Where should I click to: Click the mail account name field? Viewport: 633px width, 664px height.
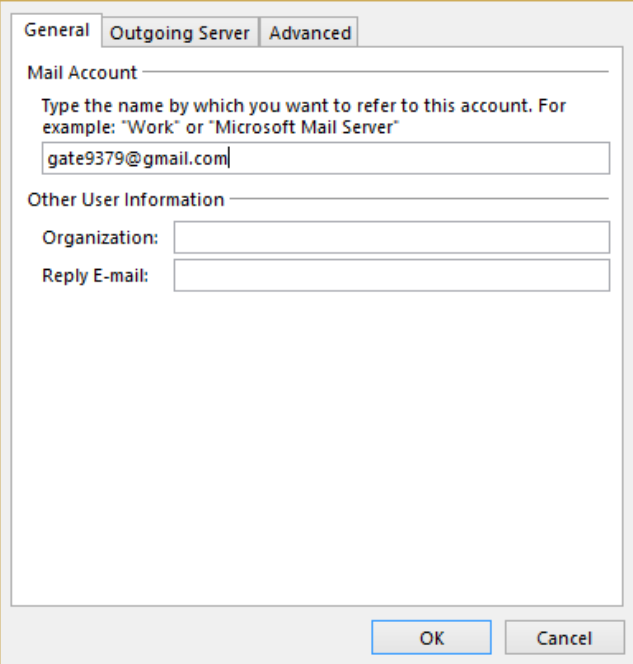click(x=326, y=158)
